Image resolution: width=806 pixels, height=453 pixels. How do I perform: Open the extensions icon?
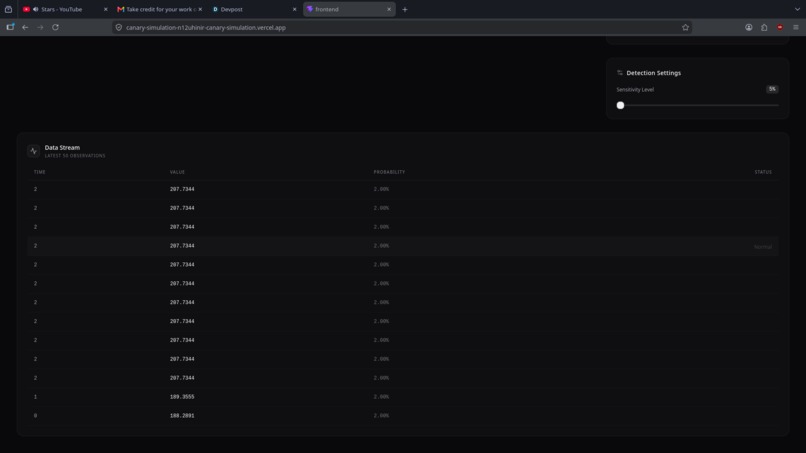pos(764,27)
